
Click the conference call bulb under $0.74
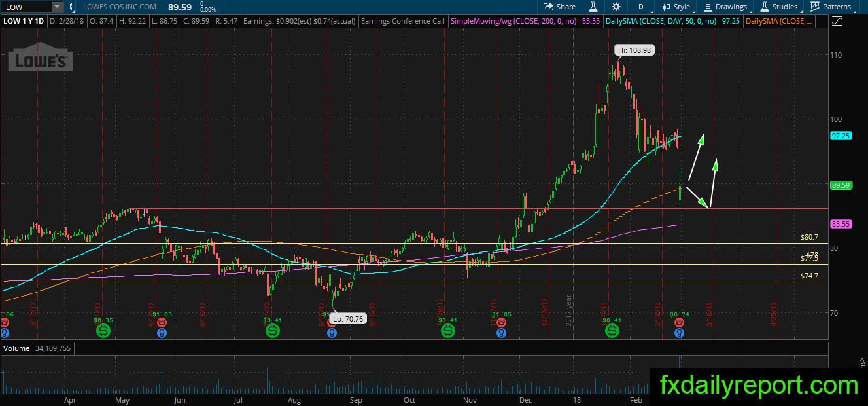pyautogui.click(x=680, y=333)
